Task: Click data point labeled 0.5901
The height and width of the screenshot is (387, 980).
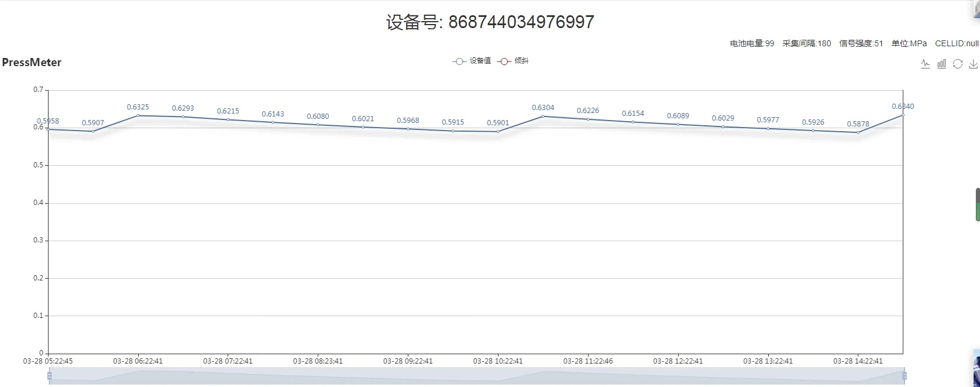Action: point(498,131)
